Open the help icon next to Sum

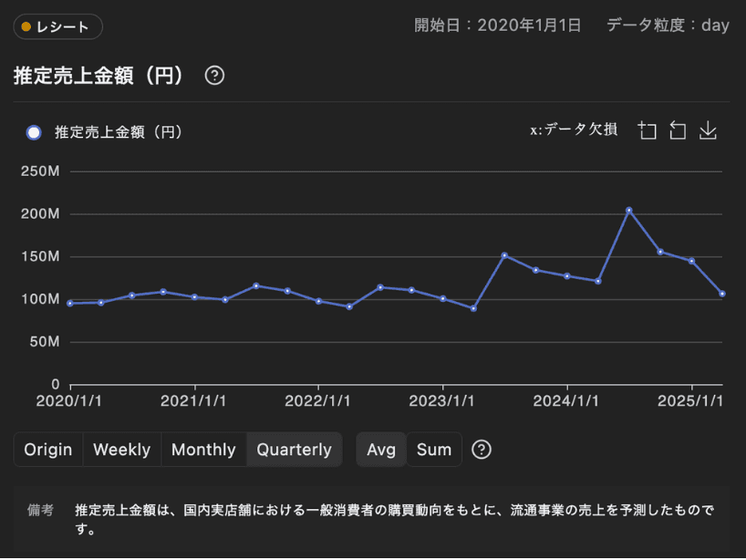click(482, 450)
